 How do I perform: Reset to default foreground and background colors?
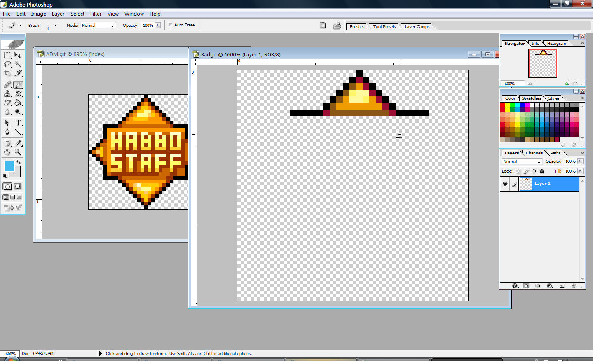point(5,177)
